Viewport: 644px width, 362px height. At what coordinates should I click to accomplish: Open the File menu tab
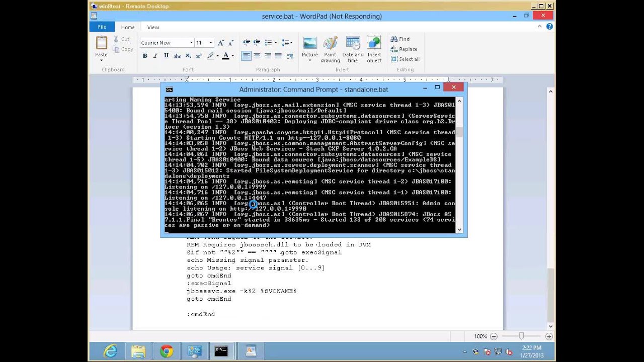(102, 27)
